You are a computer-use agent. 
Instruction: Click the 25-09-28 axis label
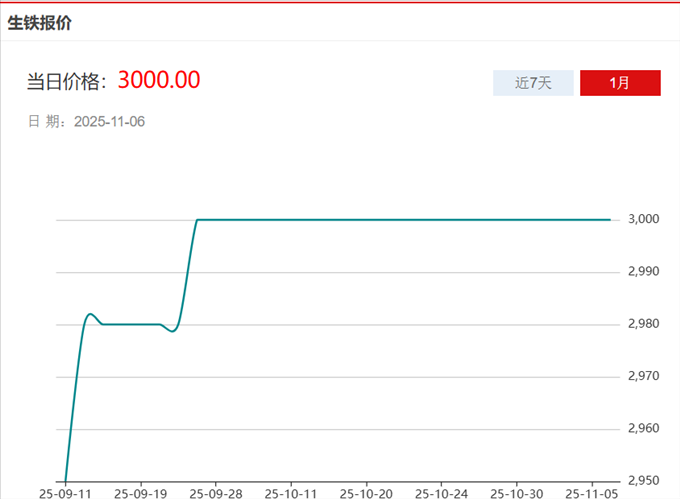click(x=215, y=493)
